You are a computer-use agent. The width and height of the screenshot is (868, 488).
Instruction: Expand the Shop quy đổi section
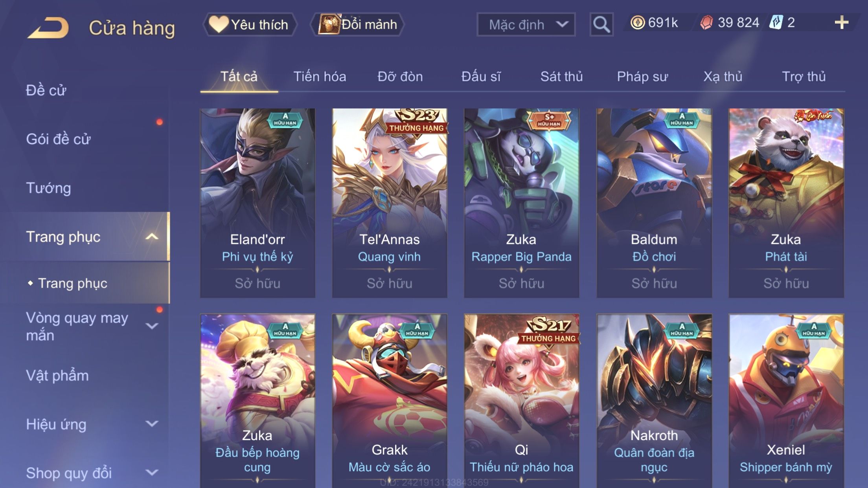[152, 473]
